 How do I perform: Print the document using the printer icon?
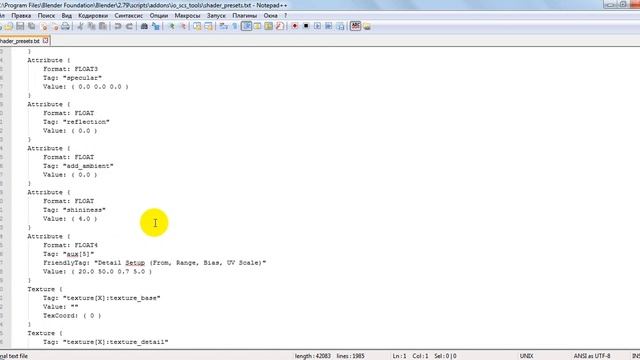tap(65, 27)
